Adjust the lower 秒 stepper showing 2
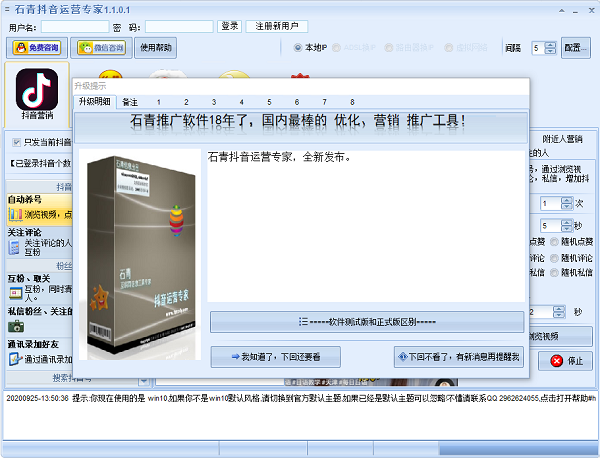The width and height of the screenshot is (600, 458). [x=559, y=312]
